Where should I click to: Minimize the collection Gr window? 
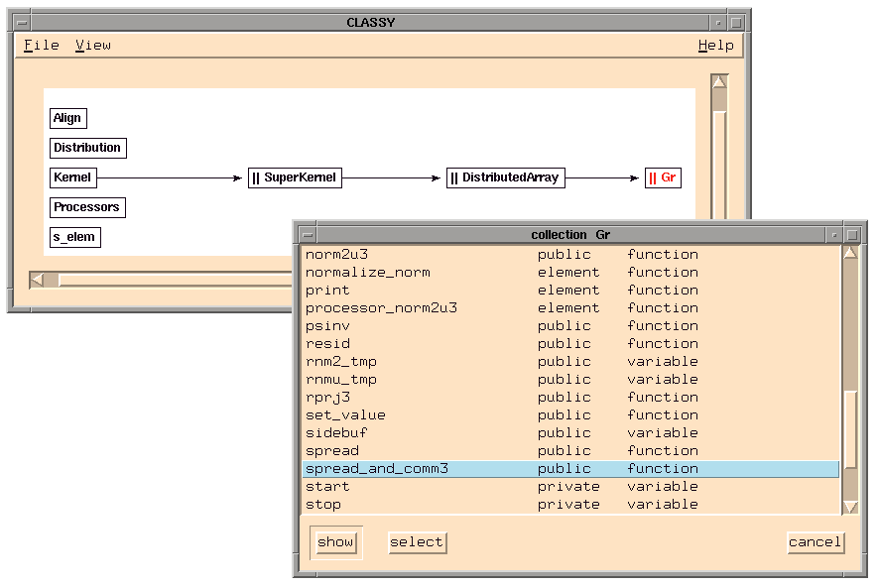tap(834, 235)
